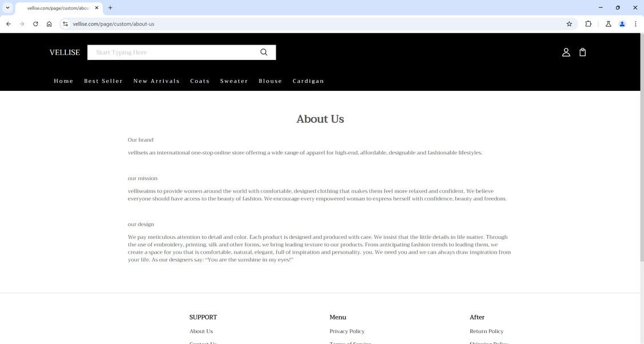Open the user account icon

pos(566,52)
